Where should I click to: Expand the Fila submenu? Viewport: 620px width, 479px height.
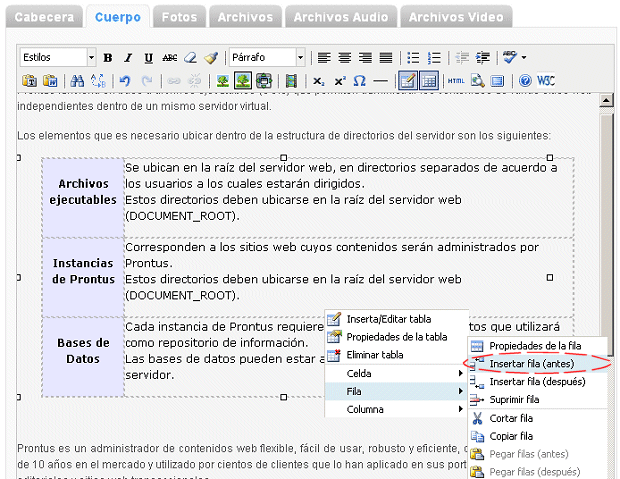395,391
